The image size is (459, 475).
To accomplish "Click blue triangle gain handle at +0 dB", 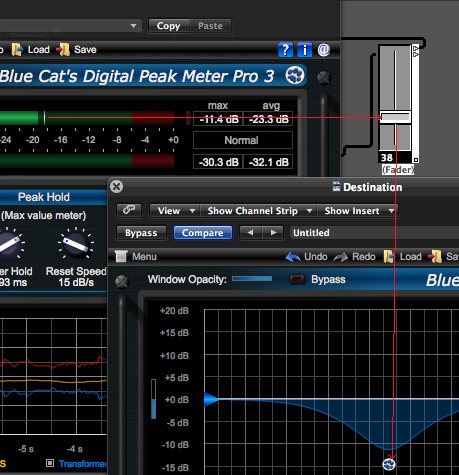I will [211, 399].
